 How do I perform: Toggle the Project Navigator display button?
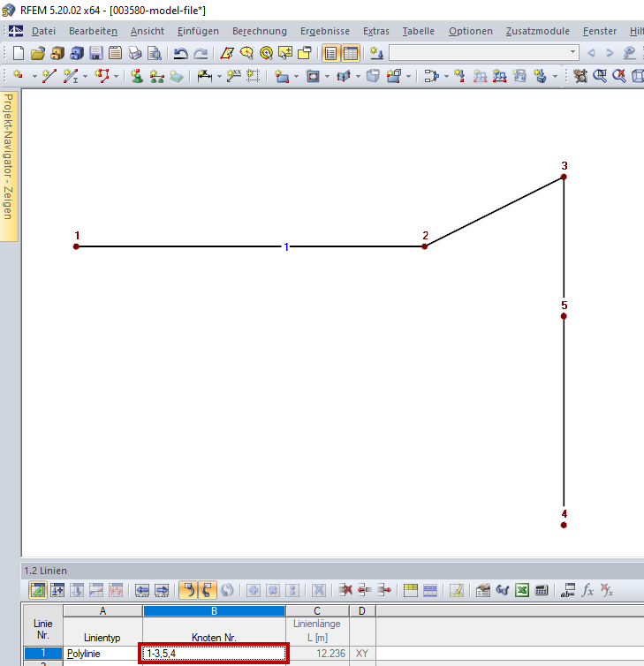[330, 53]
